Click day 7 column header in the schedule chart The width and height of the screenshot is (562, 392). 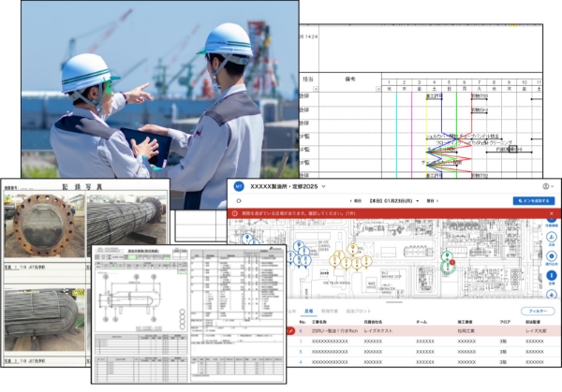click(x=480, y=82)
